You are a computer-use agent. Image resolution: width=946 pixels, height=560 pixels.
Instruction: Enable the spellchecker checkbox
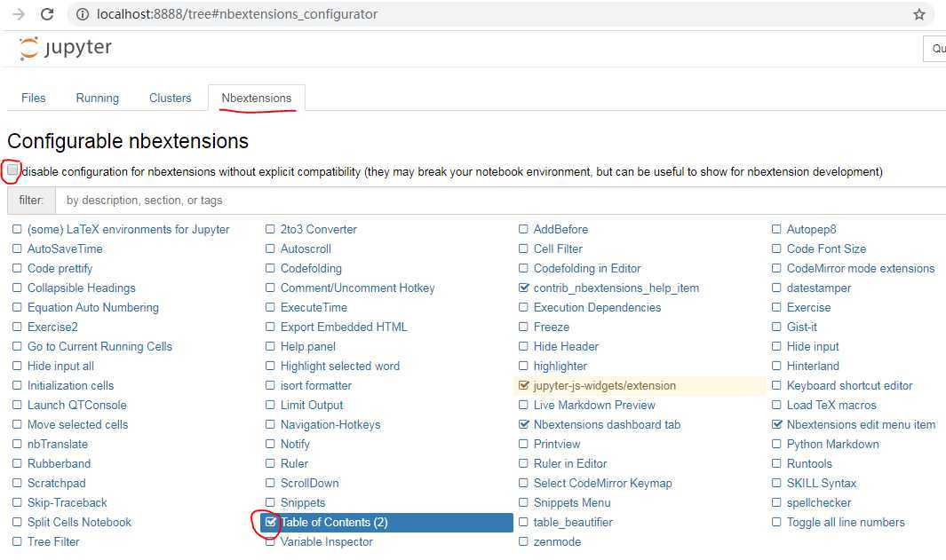[x=776, y=502]
